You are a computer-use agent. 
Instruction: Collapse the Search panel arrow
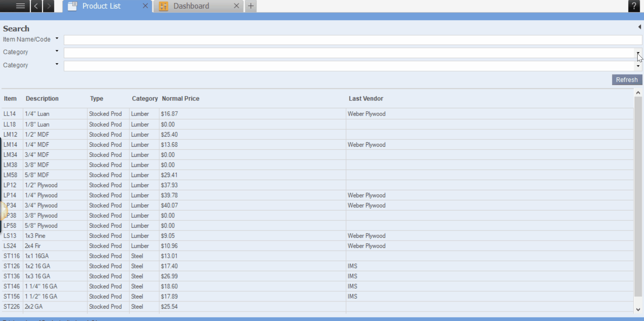[x=639, y=27]
